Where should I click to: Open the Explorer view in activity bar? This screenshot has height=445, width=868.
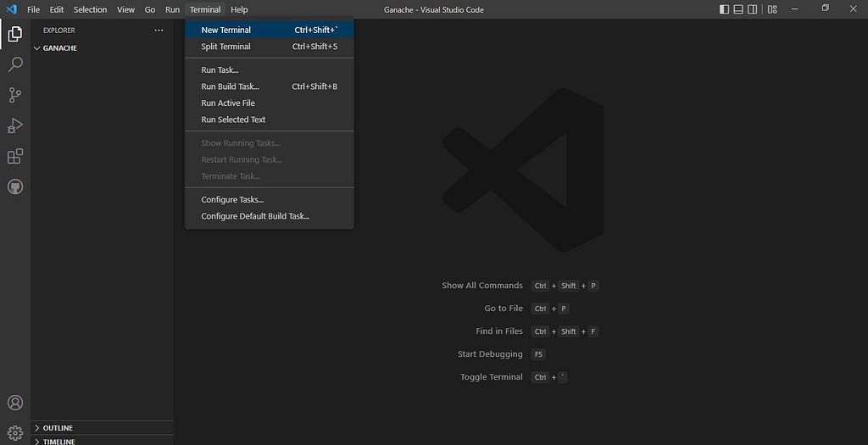tap(15, 34)
